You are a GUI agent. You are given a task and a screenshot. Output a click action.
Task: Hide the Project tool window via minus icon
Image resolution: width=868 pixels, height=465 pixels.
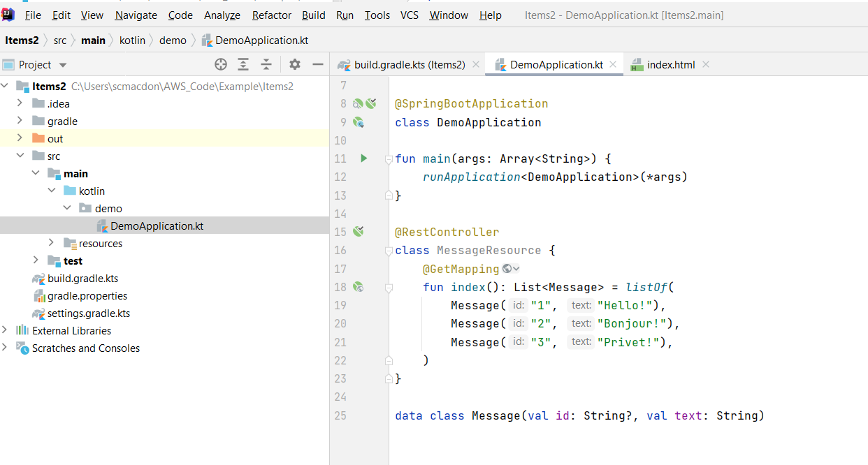pos(318,64)
